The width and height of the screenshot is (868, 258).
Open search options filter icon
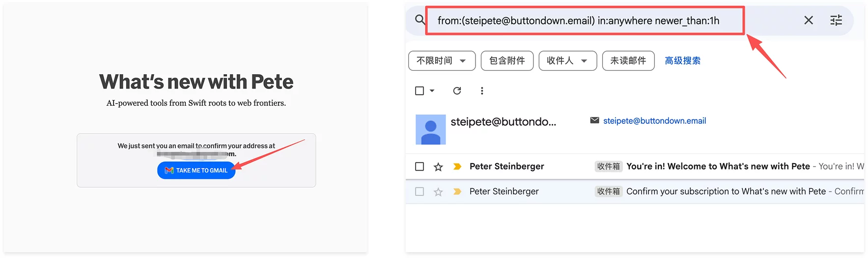click(836, 20)
